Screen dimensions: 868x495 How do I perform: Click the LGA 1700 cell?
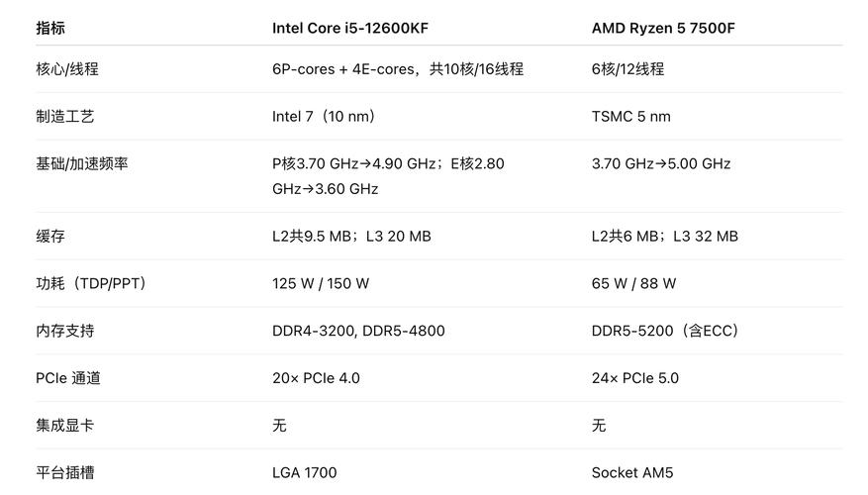(x=304, y=473)
